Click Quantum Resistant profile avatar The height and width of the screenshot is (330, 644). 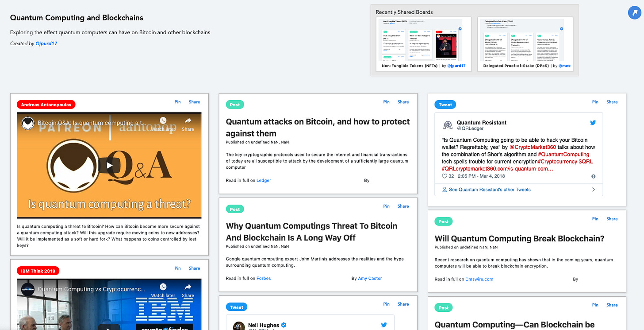(x=447, y=125)
